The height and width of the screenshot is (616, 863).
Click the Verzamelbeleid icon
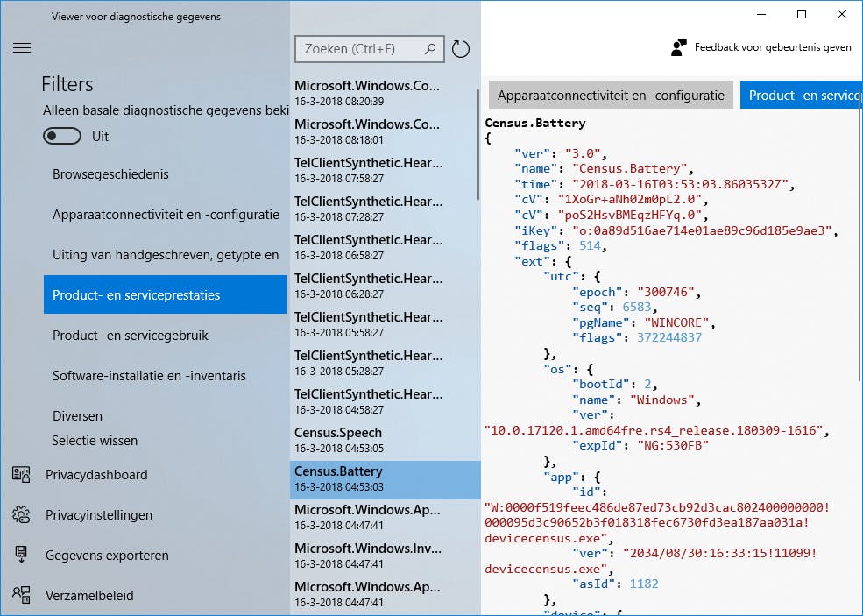21,596
